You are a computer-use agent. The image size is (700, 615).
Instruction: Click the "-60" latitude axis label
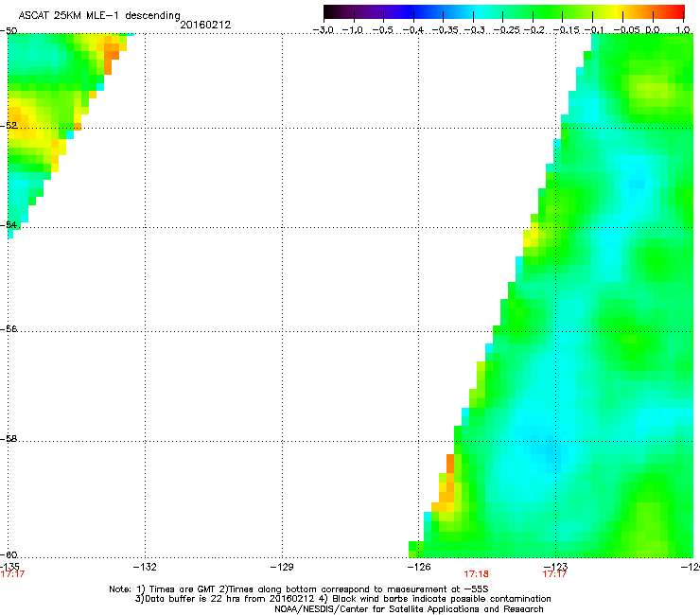click(9, 554)
